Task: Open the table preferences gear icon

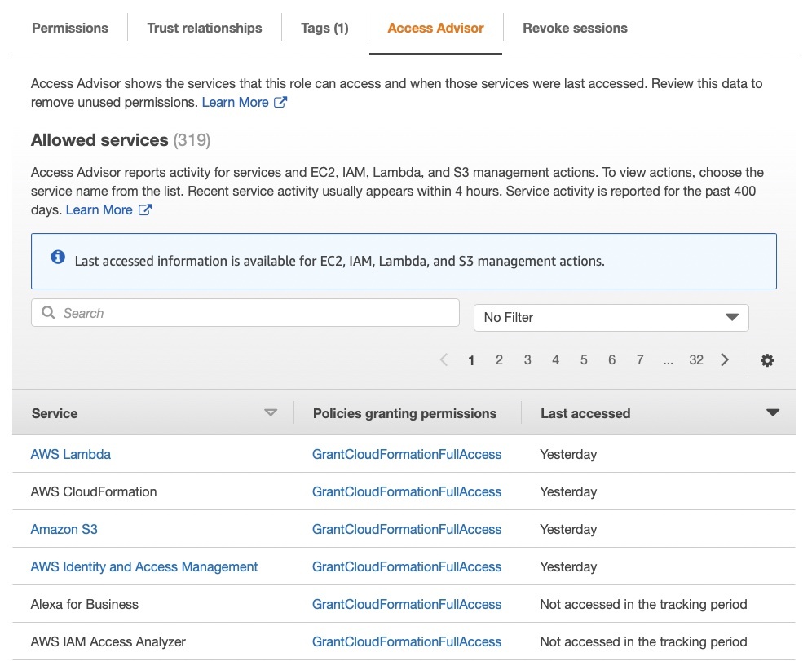Action: point(767,359)
